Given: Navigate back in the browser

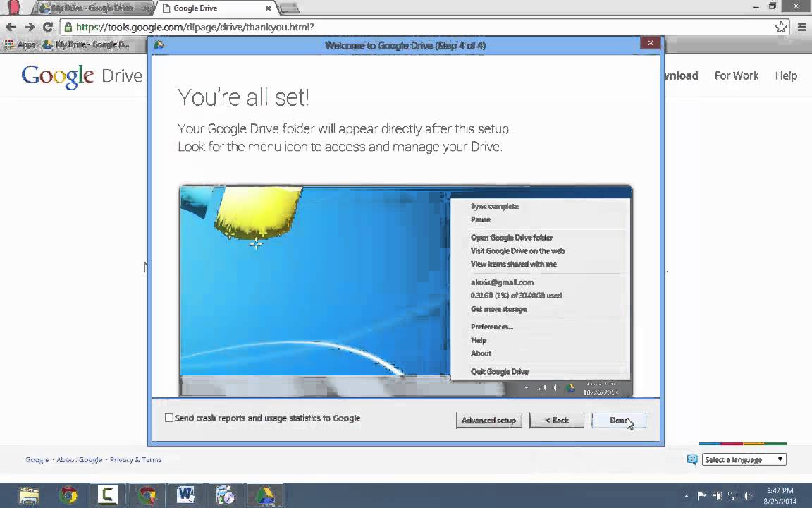Looking at the screenshot, I should [11, 27].
